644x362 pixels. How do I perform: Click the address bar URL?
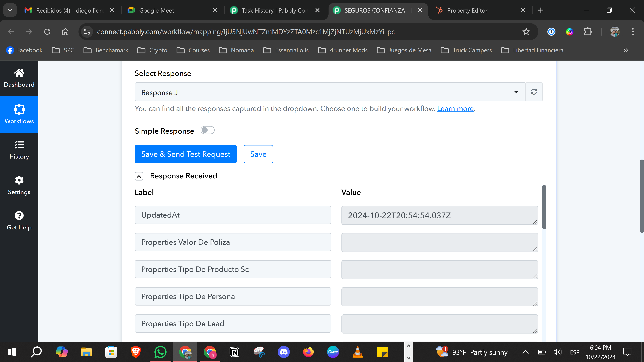pos(246,32)
